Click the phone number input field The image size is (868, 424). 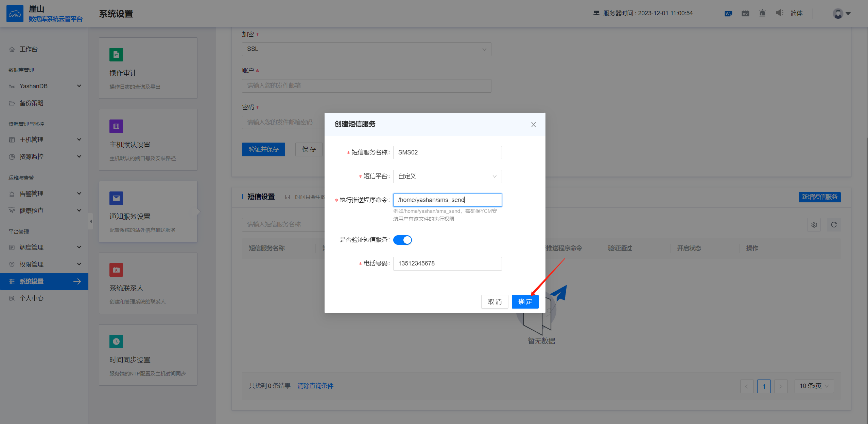point(447,263)
